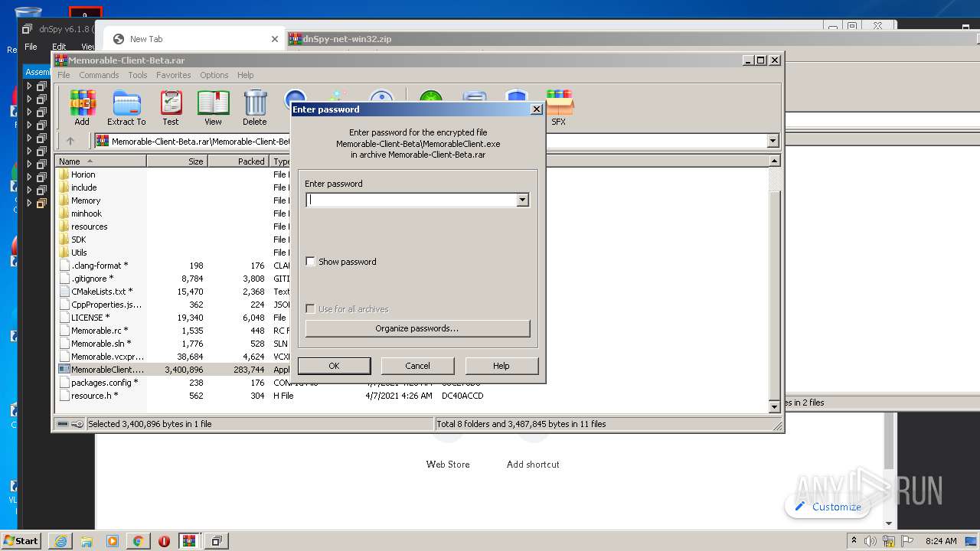Open the Windows Start menu
The height and width of the screenshot is (551, 980).
coord(21,540)
